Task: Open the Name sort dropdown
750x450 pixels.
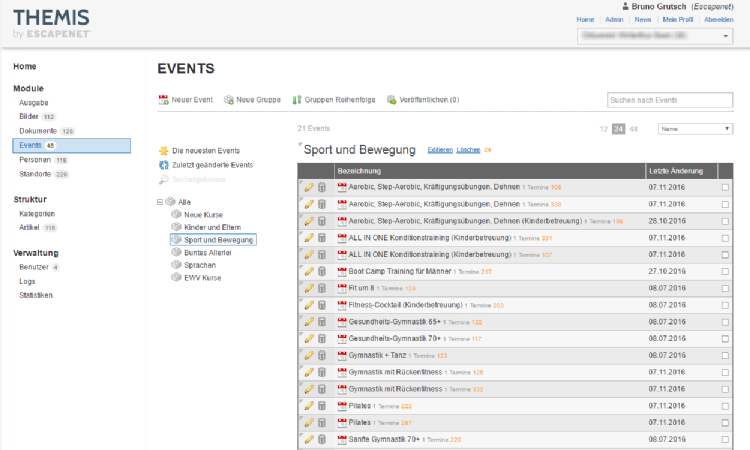Action: click(x=695, y=129)
